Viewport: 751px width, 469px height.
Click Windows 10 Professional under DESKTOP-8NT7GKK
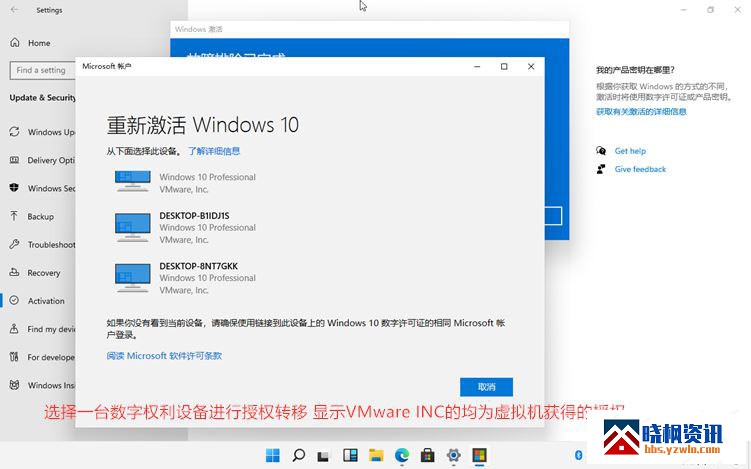tap(207, 278)
